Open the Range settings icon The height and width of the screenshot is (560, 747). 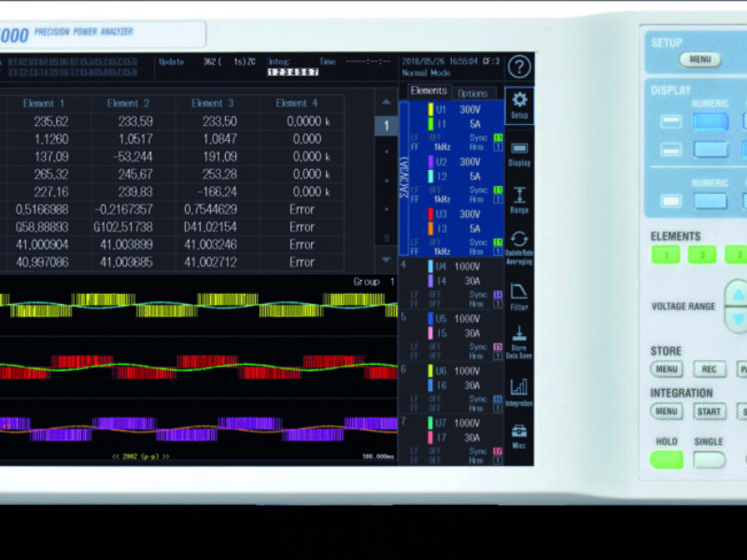coord(520,201)
